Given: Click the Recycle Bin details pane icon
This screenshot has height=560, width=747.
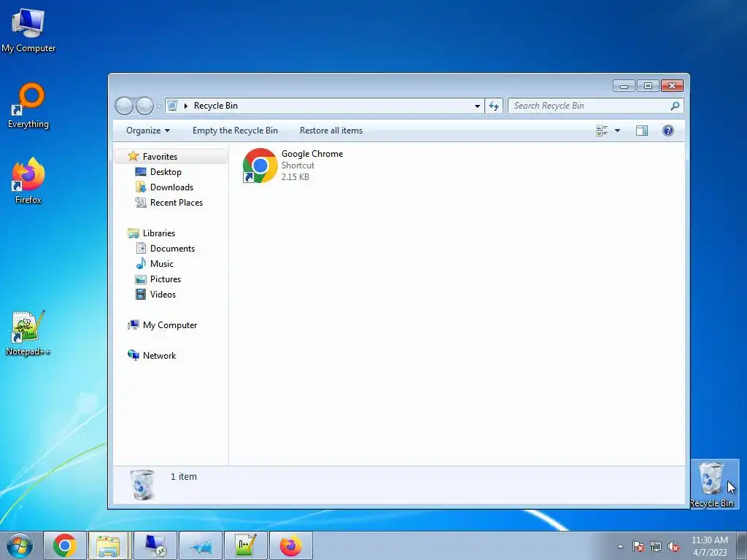Looking at the screenshot, I should (142, 485).
